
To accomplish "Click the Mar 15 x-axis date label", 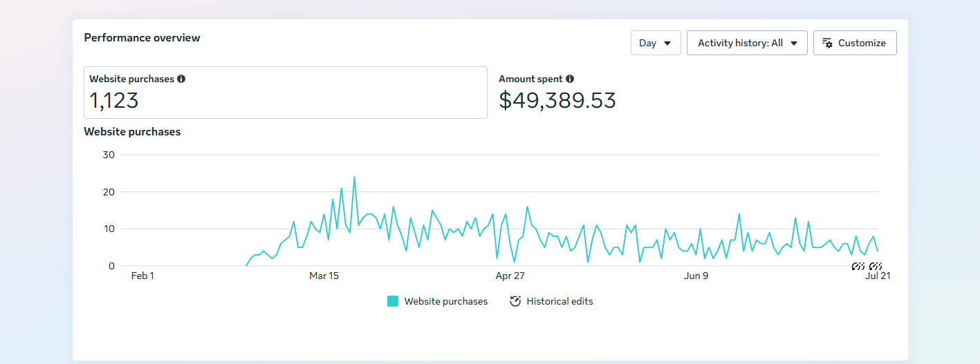I will coord(324,276).
